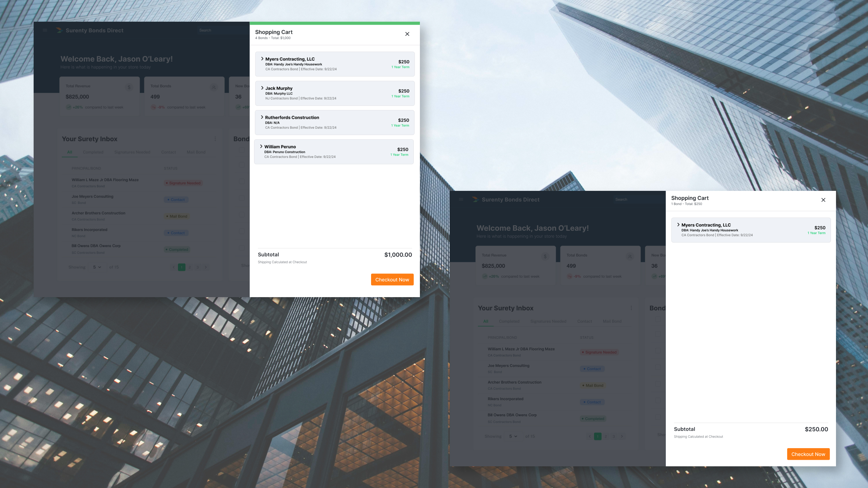The image size is (868, 488).
Task: Open Surety Inbox three-dot menu, 4-bond dashboard
Action: [215, 139]
